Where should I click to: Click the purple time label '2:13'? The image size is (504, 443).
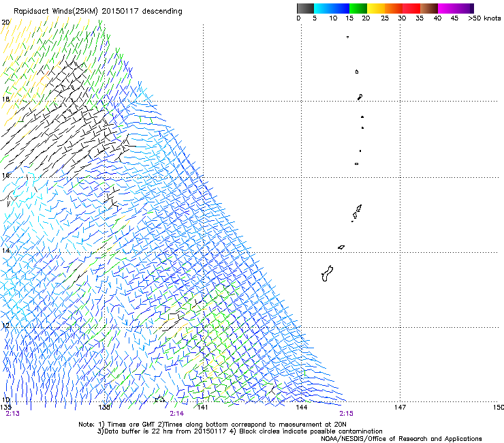pyautogui.click(x=12, y=414)
